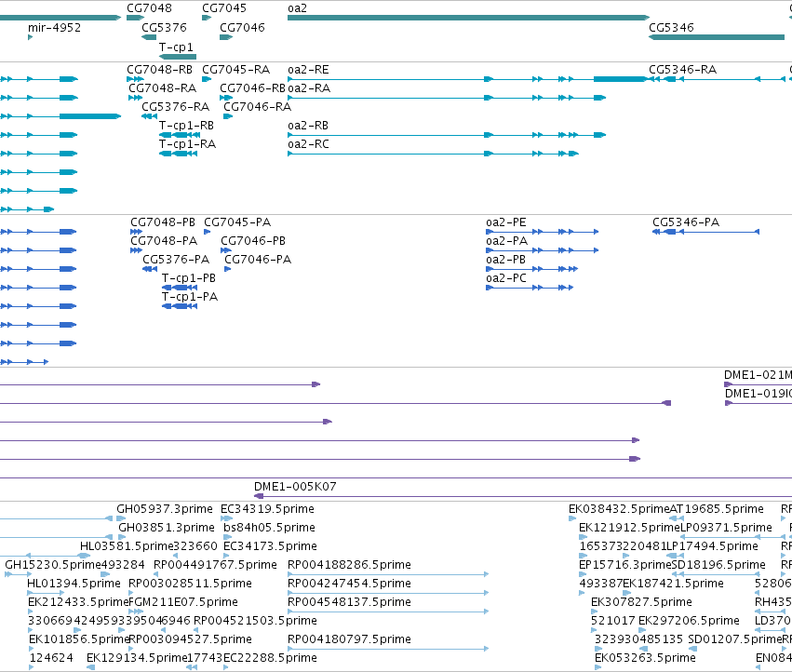Click the RP004188286.5prime EST label
The height and width of the screenshot is (672, 792).
tap(349, 565)
